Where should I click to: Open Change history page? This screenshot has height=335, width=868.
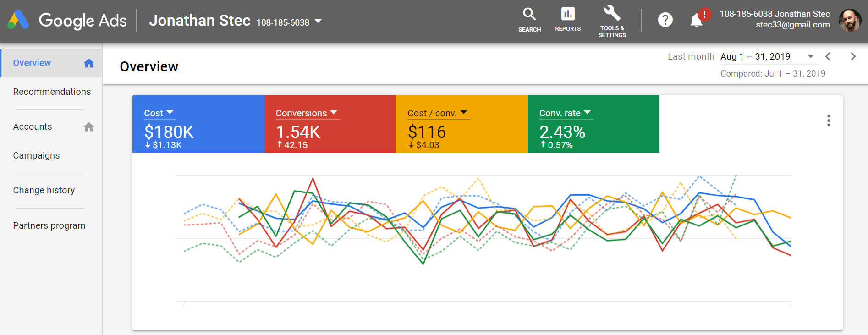tap(44, 190)
